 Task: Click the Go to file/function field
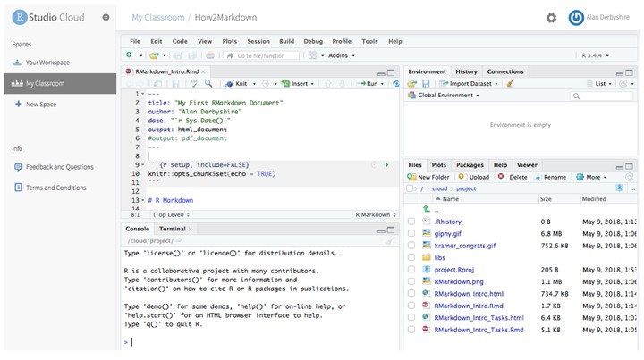coord(261,55)
